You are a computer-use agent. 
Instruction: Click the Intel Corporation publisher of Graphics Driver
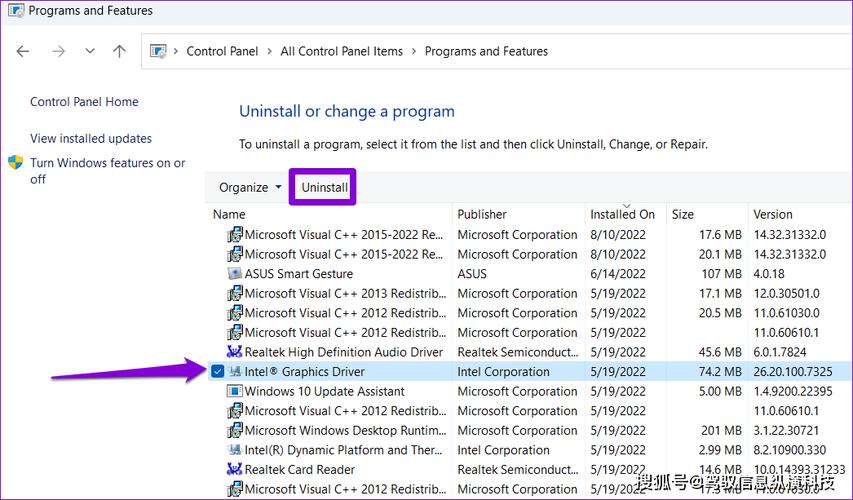[503, 372]
